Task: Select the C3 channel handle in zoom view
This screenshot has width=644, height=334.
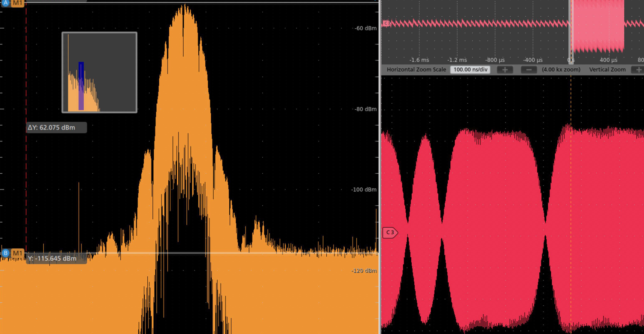Action: pyautogui.click(x=389, y=232)
